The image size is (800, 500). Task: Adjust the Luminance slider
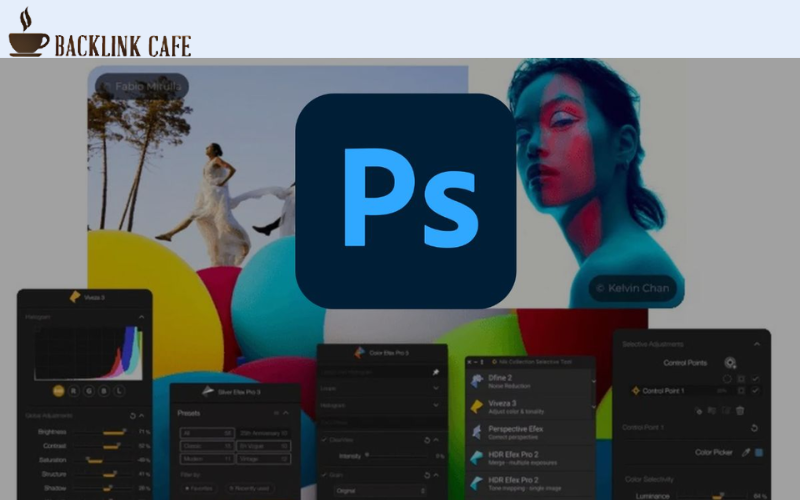pos(712,495)
